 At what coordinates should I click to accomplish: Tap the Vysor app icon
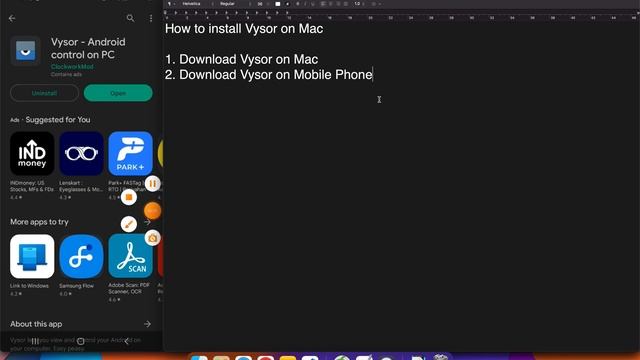[25, 51]
